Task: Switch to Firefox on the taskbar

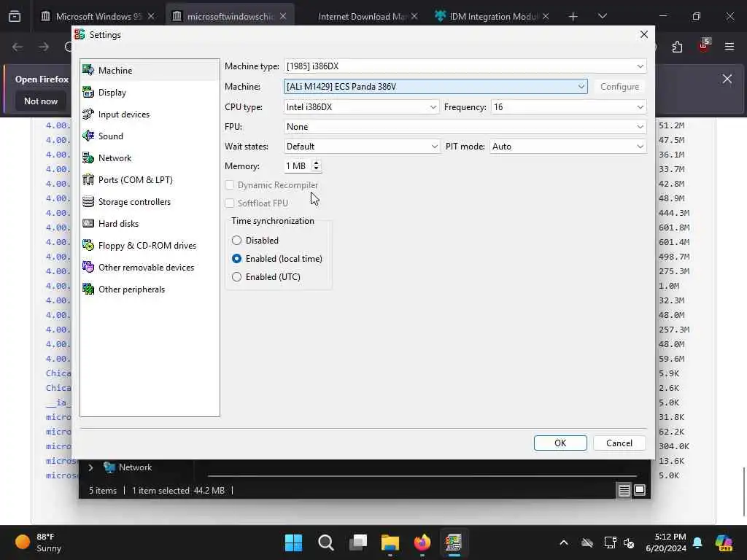Action: [422, 542]
